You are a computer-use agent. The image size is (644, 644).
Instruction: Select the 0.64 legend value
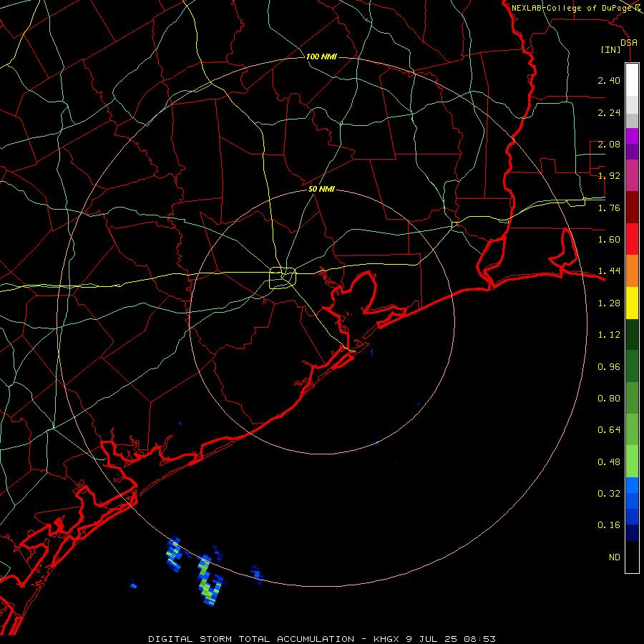(x=609, y=430)
